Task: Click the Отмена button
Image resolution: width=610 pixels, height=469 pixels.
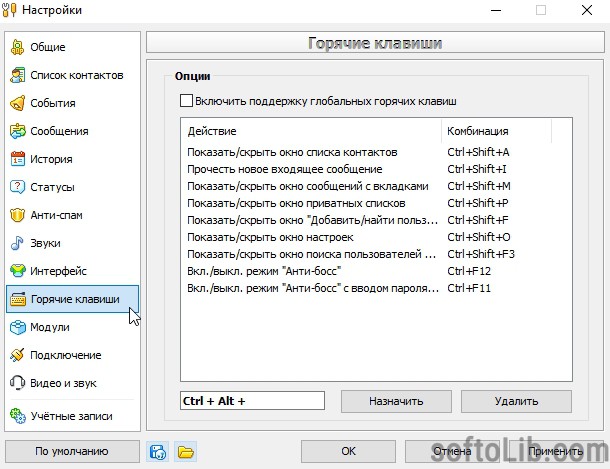Action: tap(452, 452)
